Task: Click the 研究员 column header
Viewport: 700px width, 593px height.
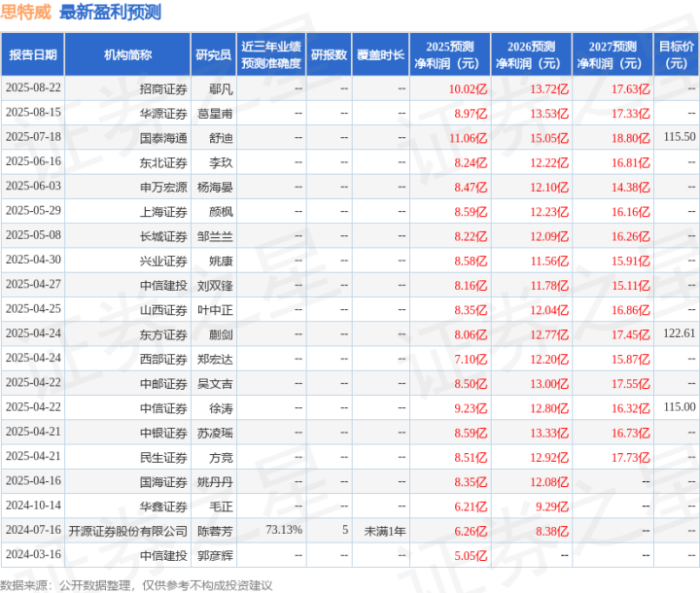Action: [x=213, y=54]
